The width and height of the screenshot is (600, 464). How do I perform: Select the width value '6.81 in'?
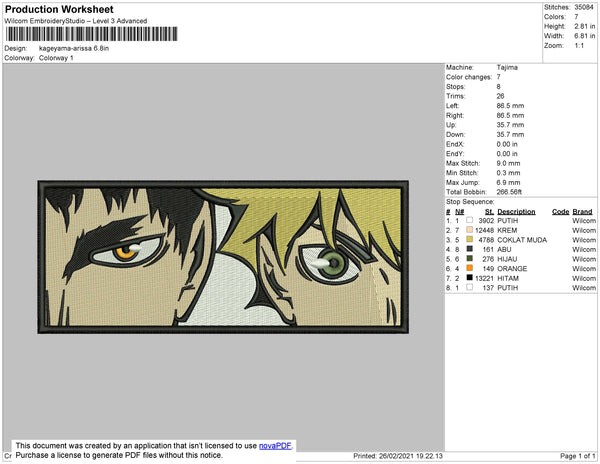pyautogui.click(x=584, y=36)
